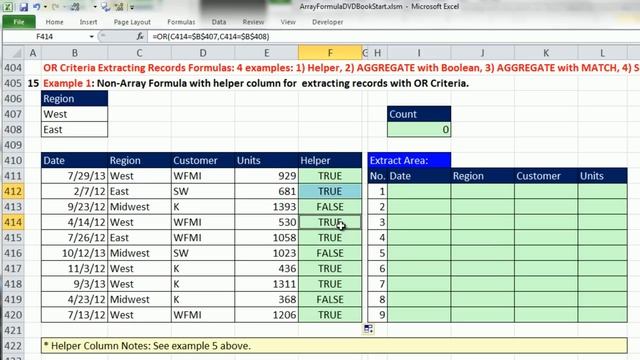The height and width of the screenshot is (360, 640).
Task: Open the Page Layout ribbon tab
Action: pyautogui.click(x=132, y=22)
